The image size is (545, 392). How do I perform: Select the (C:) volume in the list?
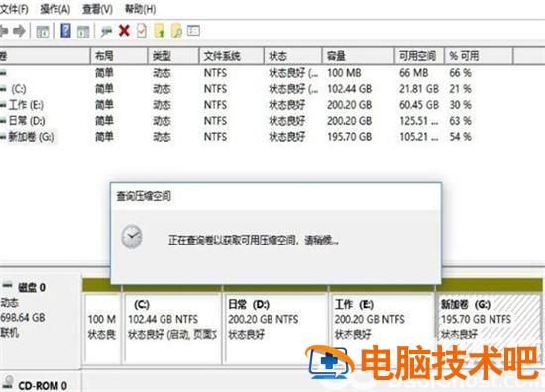click(19, 89)
